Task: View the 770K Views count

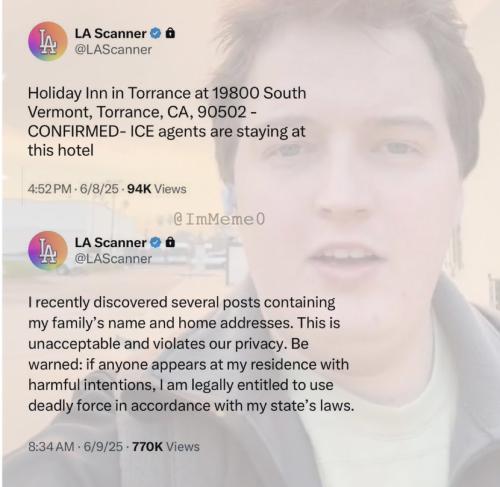Action: [x=166, y=447]
